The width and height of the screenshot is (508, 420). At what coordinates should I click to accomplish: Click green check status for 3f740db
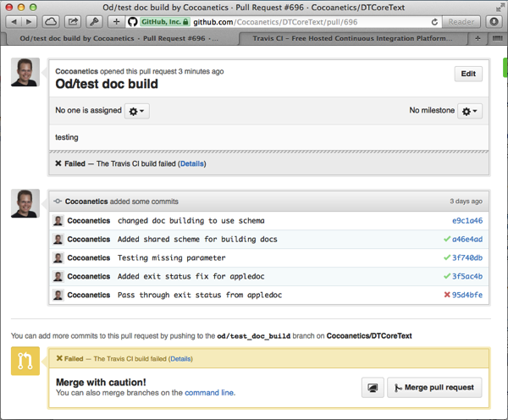pyautogui.click(x=447, y=257)
